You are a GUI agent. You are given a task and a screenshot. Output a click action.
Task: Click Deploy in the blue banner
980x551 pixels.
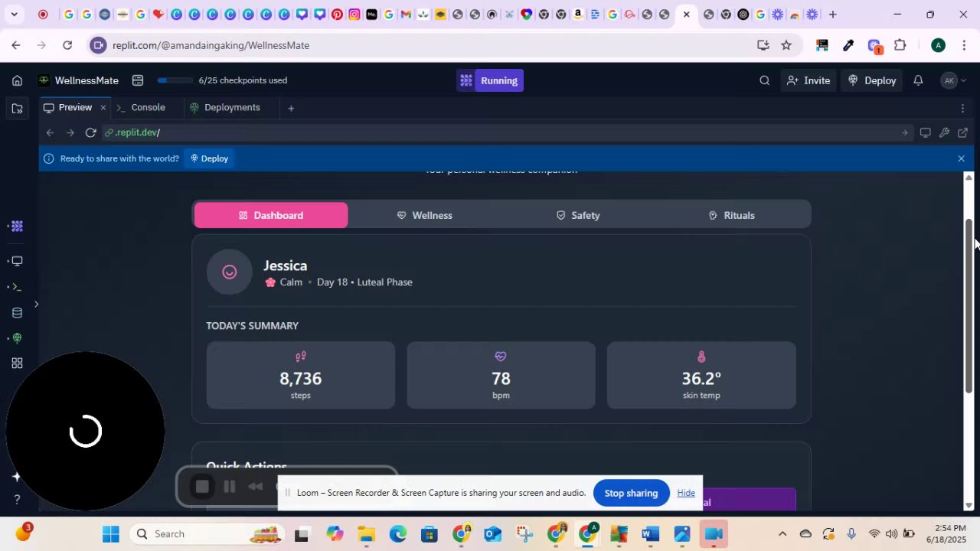(x=209, y=158)
